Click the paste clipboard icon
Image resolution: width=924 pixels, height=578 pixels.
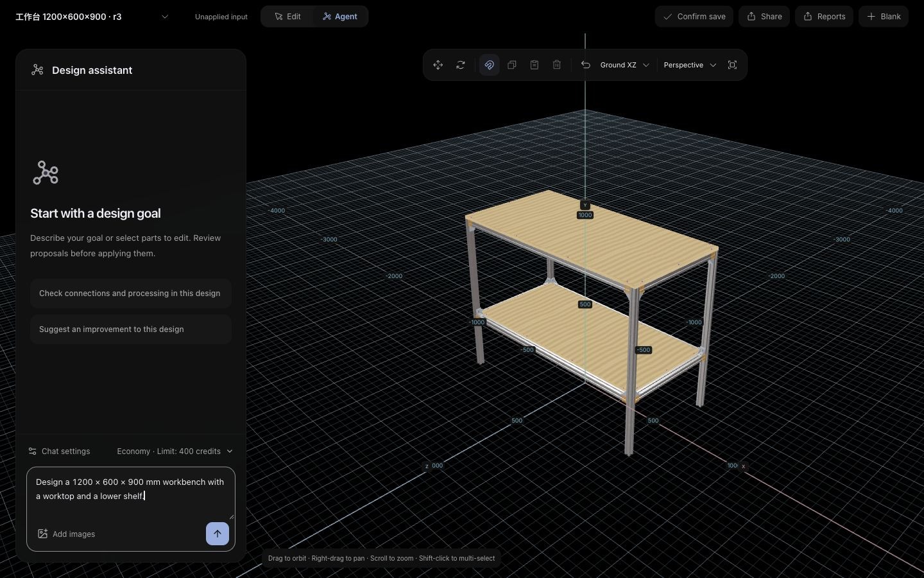pos(535,65)
